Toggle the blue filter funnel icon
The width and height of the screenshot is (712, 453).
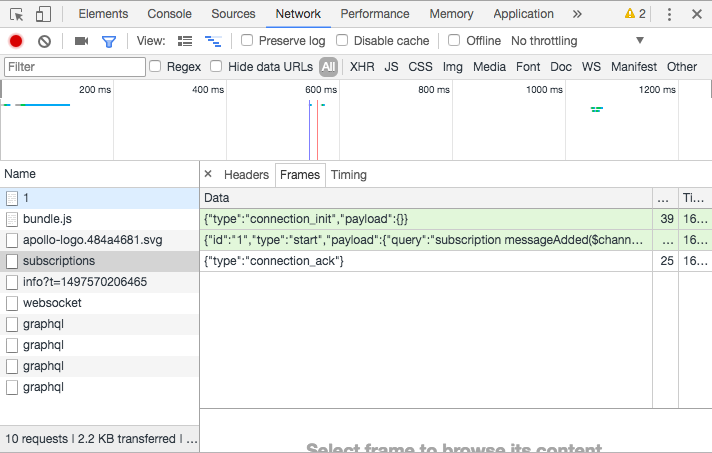point(109,41)
